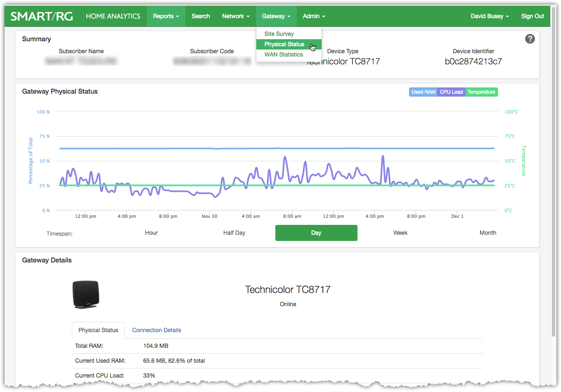Image resolution: width=561 pixels, height=392 pixels.
Task: Toggle the Used RAM legend series
Action: [423, 92]
